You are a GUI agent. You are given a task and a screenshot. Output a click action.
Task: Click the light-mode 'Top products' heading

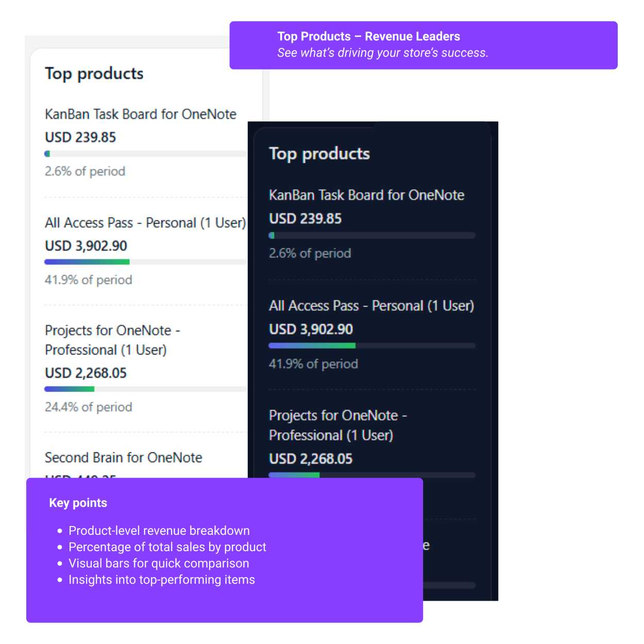[x=94, y=74]
